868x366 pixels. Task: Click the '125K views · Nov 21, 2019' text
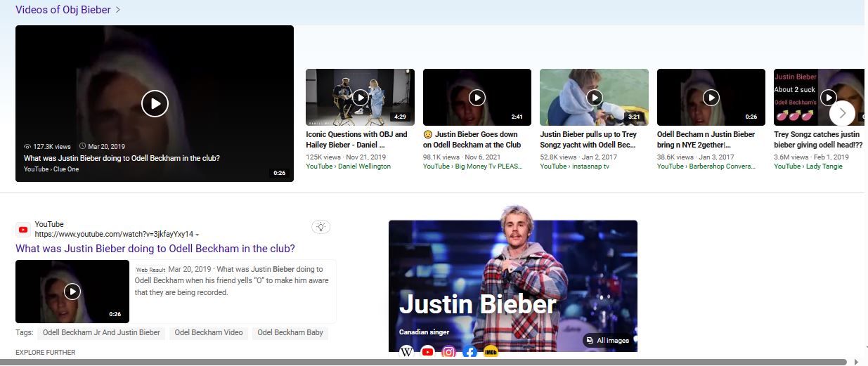tap(345, 157)
